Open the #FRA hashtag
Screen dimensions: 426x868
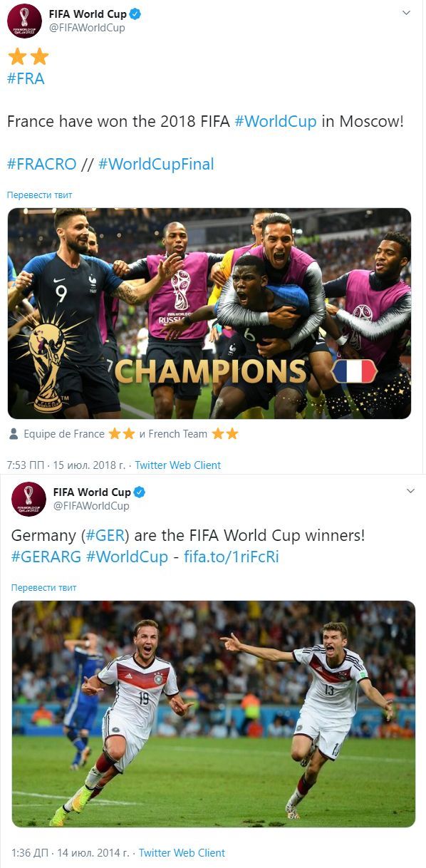pyautogui.click(x=26, y=78)
